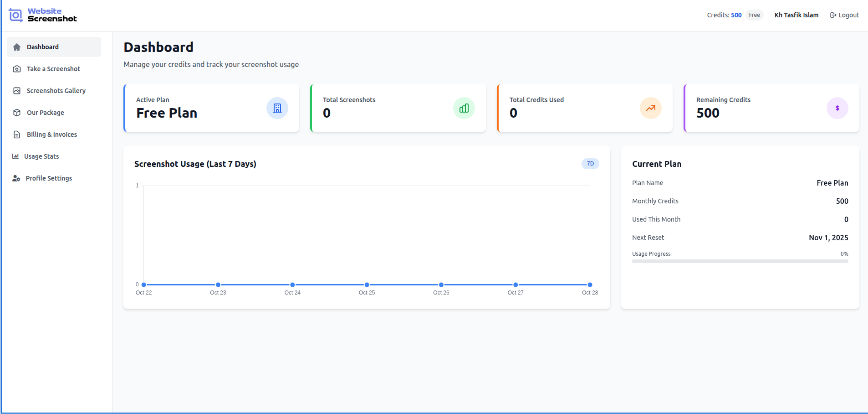868x414 pixels.
Task: Click the building icon on Active Plan card
Action: [277, 108]
